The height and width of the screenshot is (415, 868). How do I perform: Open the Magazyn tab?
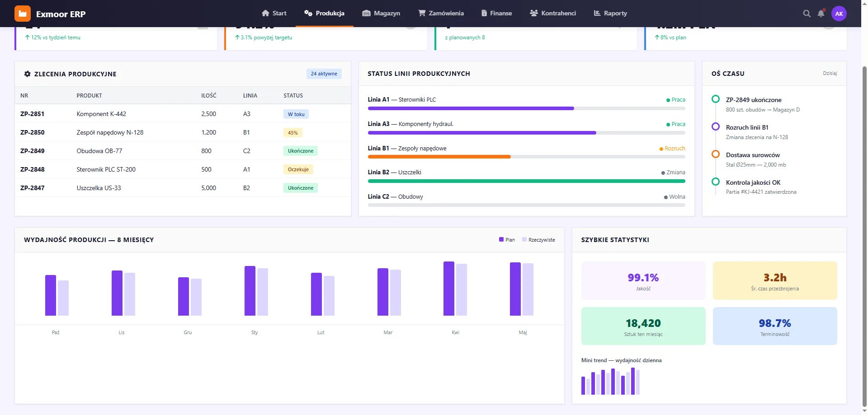(x=381, y=13)
